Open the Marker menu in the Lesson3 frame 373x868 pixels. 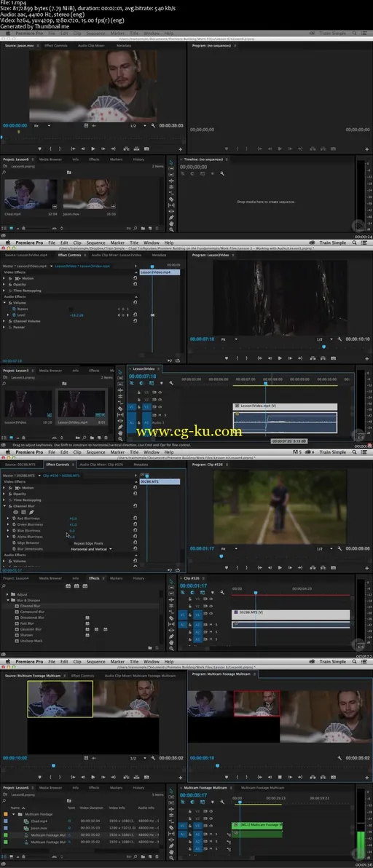coord(117,242)
